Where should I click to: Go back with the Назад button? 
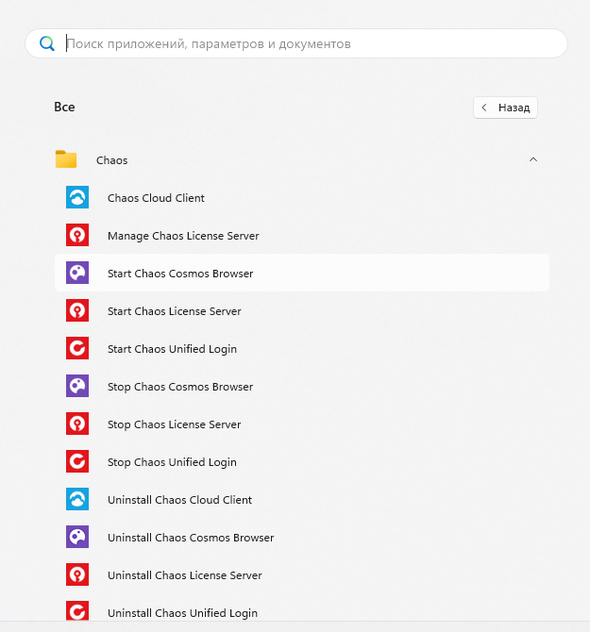(x=505, y=108)
